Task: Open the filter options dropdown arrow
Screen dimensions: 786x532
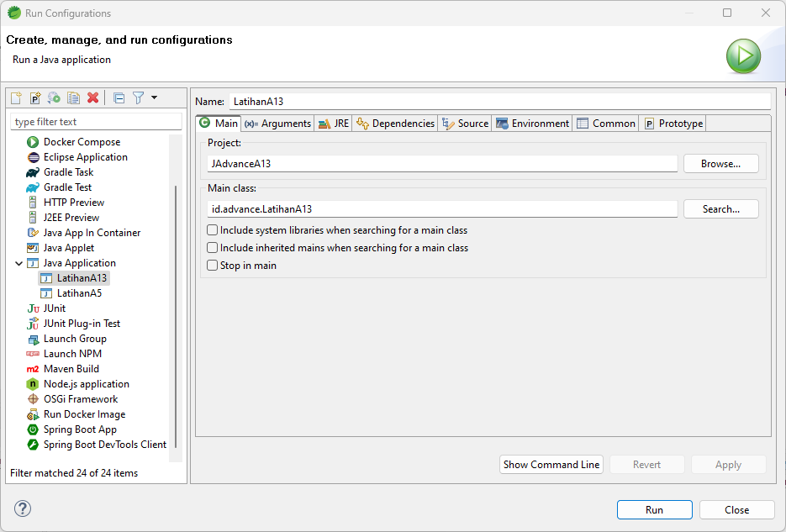Action: tap(155, 97)
